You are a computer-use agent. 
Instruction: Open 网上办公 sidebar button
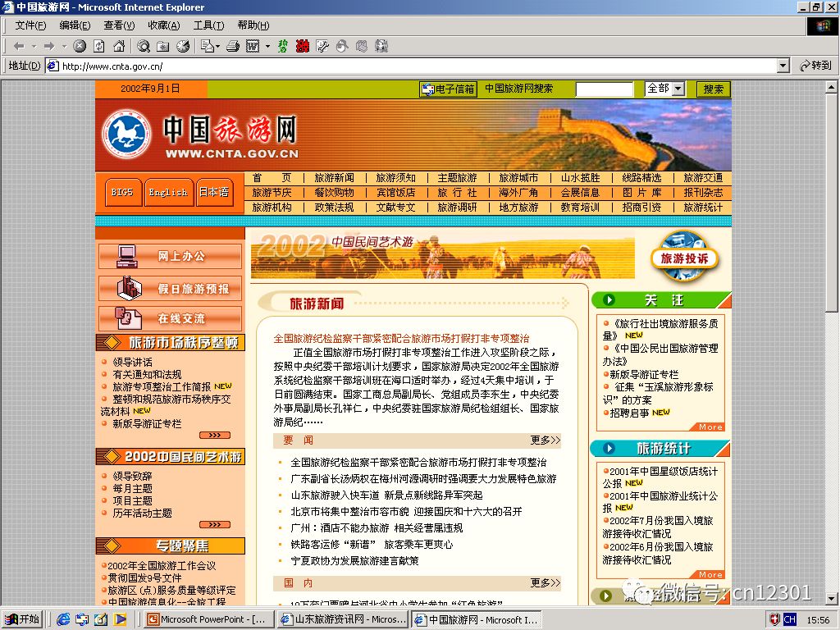point(170,256)
